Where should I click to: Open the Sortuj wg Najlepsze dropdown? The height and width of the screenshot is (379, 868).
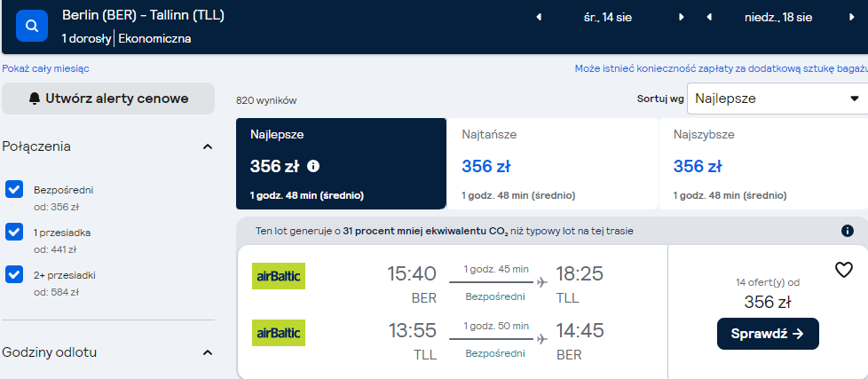[x=777, y=99]
